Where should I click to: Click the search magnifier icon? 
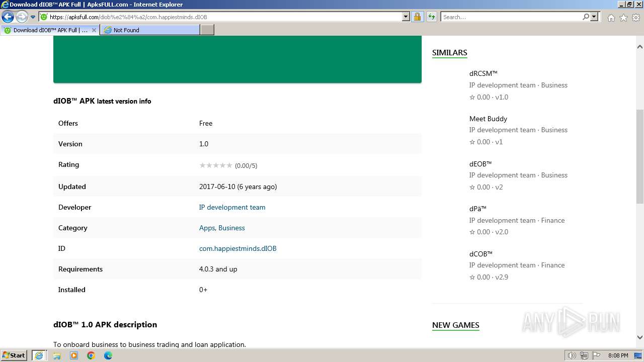(x=586, y=17)
